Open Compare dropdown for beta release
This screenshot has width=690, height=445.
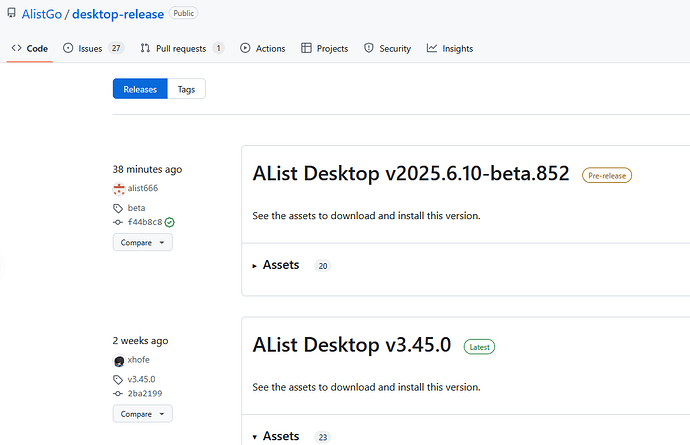tap(143, 243)
